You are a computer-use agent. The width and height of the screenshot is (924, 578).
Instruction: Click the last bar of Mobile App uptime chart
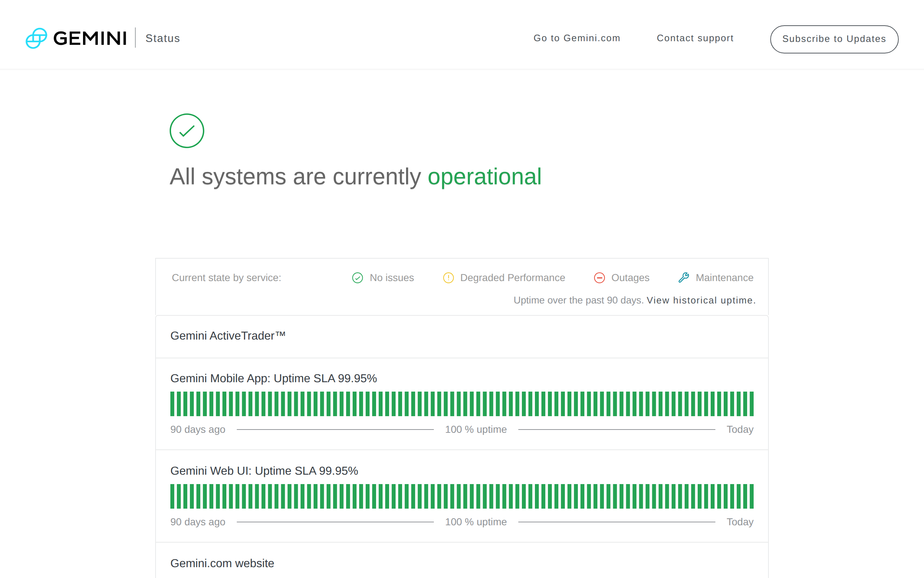click(751, 404)
